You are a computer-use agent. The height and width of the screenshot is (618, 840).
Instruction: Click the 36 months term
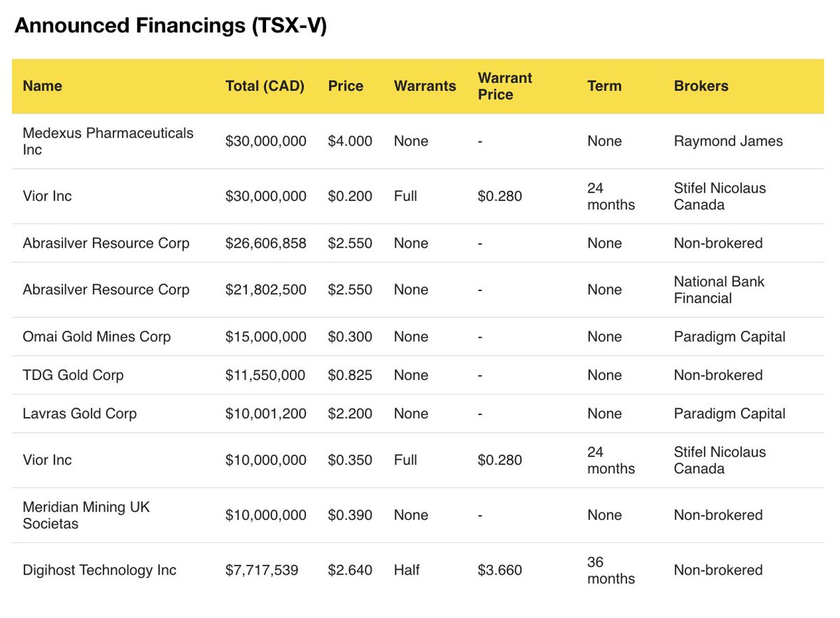click(611, 570)
